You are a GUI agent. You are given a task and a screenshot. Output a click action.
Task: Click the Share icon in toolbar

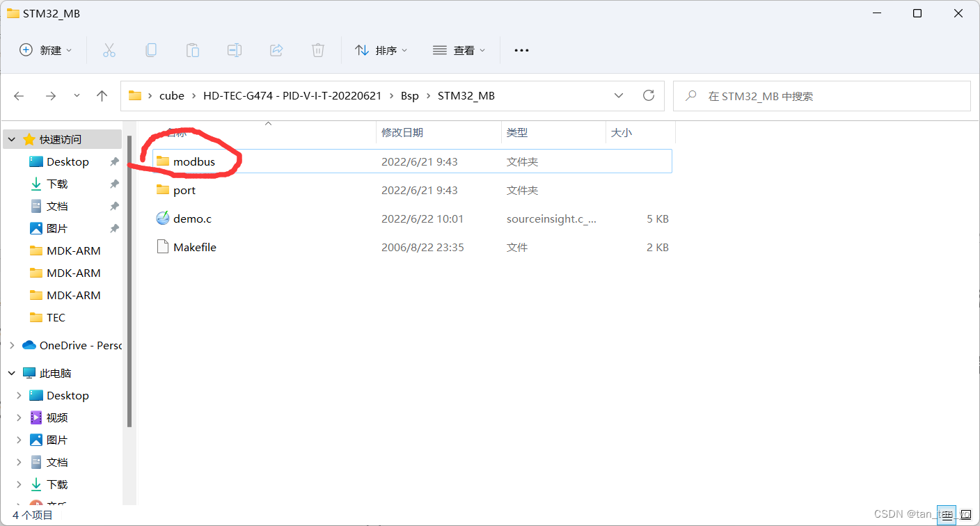click(x=276, y=50)
